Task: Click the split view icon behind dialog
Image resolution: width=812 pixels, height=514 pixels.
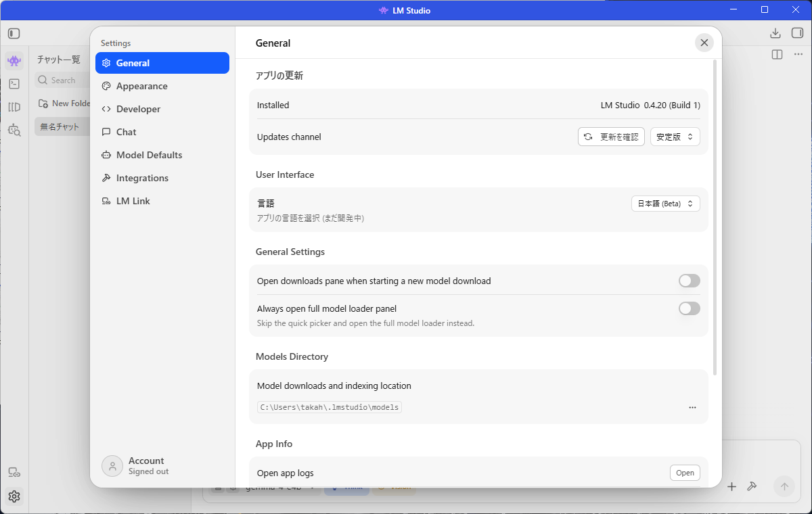Action: click(x=777, y=54)
